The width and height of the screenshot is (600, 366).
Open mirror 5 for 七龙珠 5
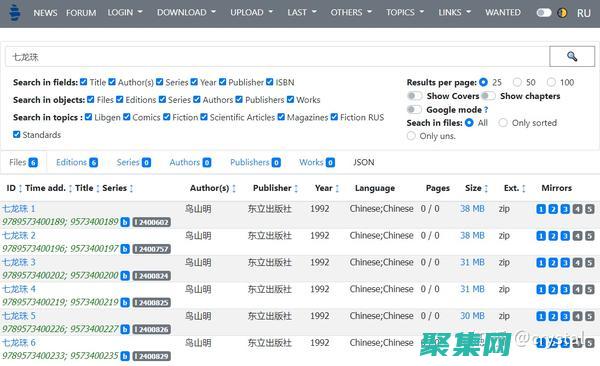(590, 316)
